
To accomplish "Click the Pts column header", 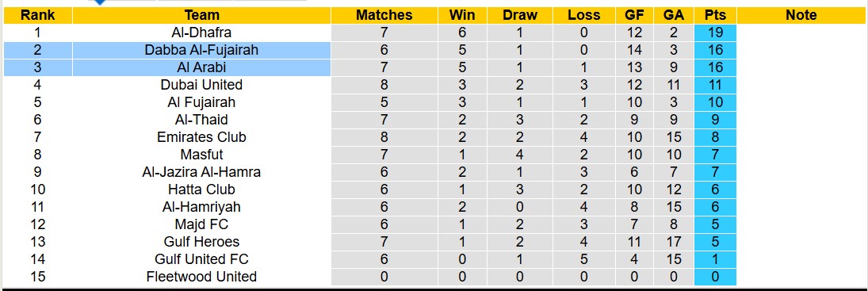I will tap(715, 15).
